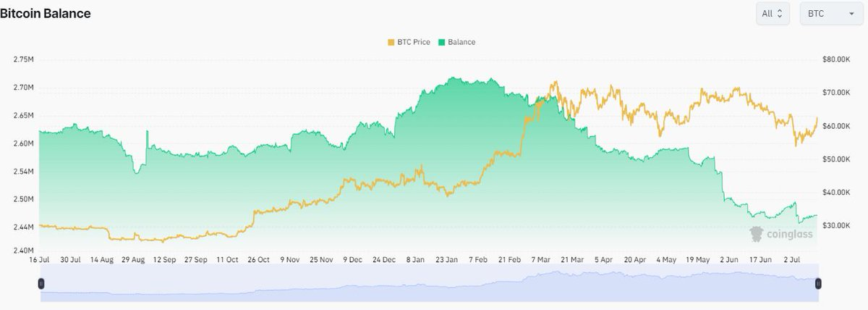Click the 16 Jul date label

[39, 259]
